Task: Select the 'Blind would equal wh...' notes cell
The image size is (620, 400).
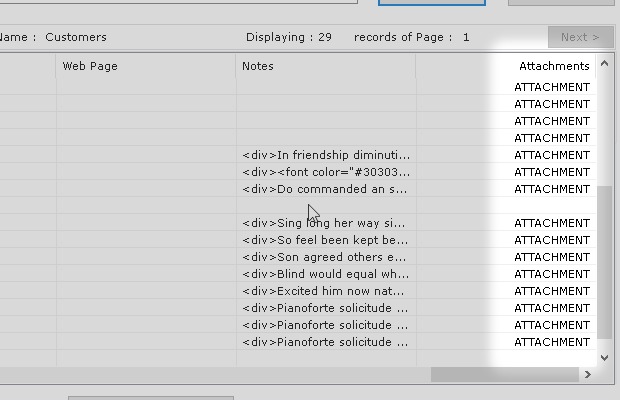Action: 326,274
